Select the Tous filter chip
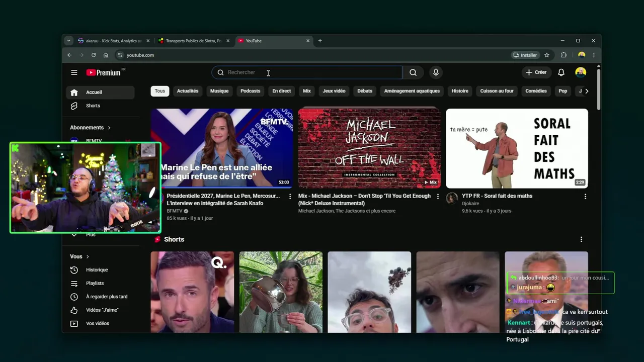Viewport: 644px width, 362px height. pyautogui.click(x=160, y=91)
